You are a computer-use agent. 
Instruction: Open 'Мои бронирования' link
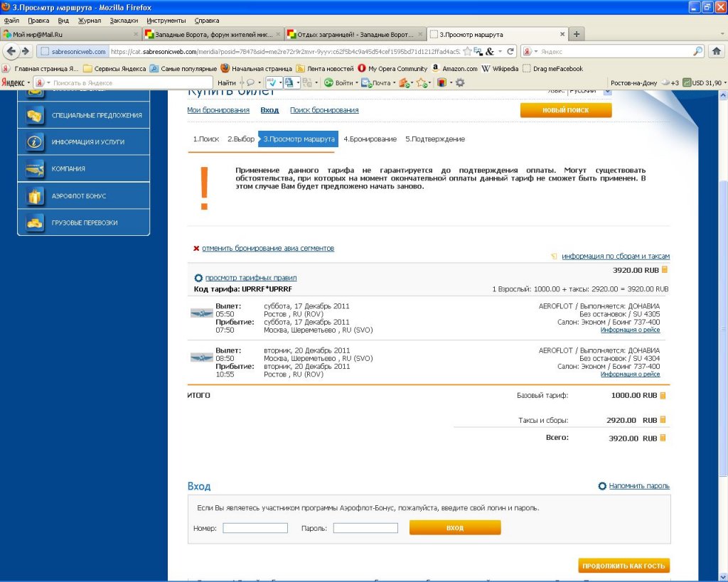click(x=218, y=110)
